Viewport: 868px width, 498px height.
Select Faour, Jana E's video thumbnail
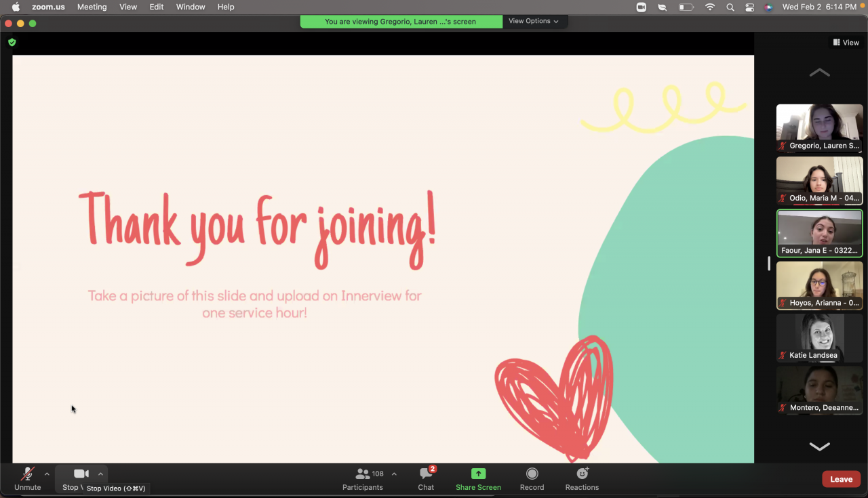pyautogui.click(x=819, y=233)
